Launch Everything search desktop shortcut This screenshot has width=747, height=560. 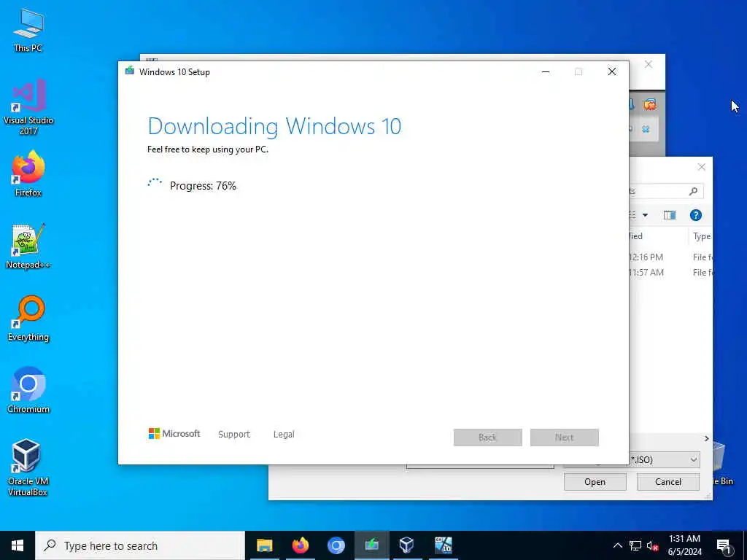(x=28, y=319)
